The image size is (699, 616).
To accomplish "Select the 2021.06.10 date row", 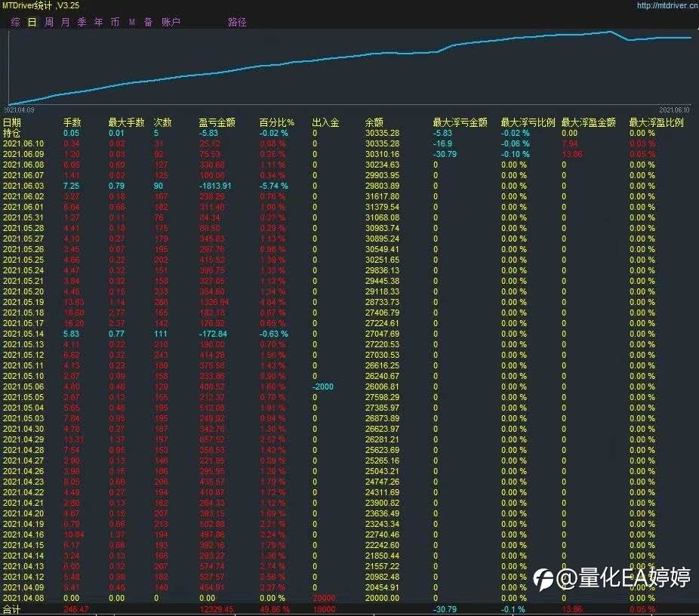I will point(23,143).
